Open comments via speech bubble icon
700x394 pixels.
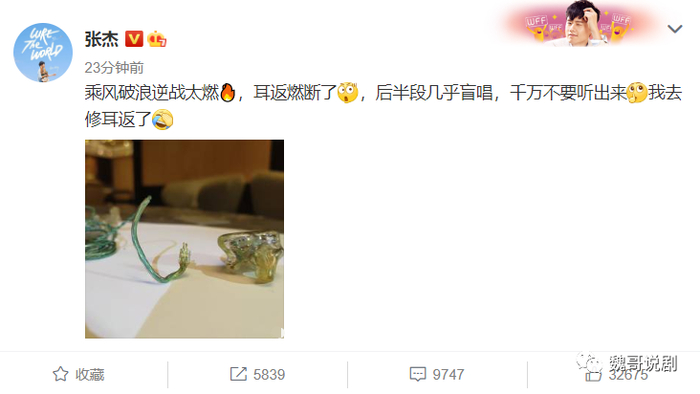tap(418, 374)
